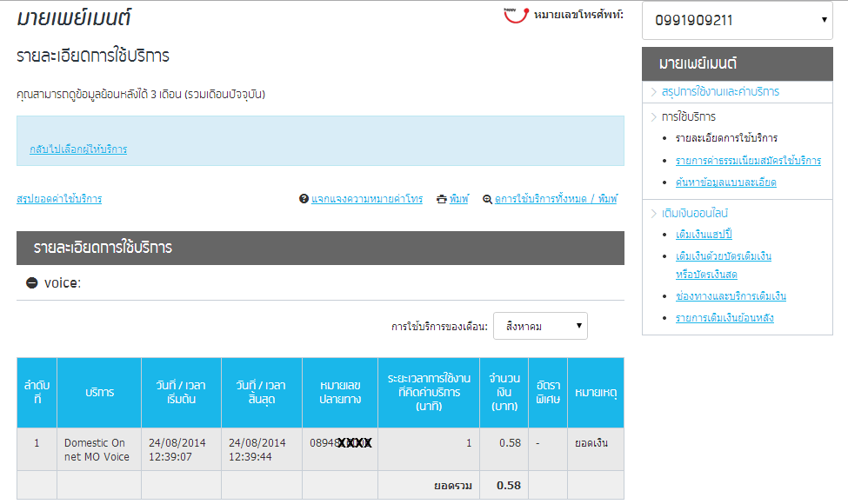Viewport: 848px width, 504px height.
Task: Click the อัตราพิเศษ column header
Action: click(x=548, y=392)
